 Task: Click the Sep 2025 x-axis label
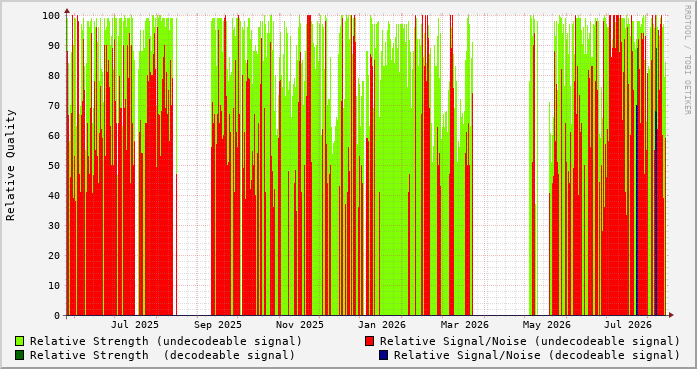tap(218, 325)
